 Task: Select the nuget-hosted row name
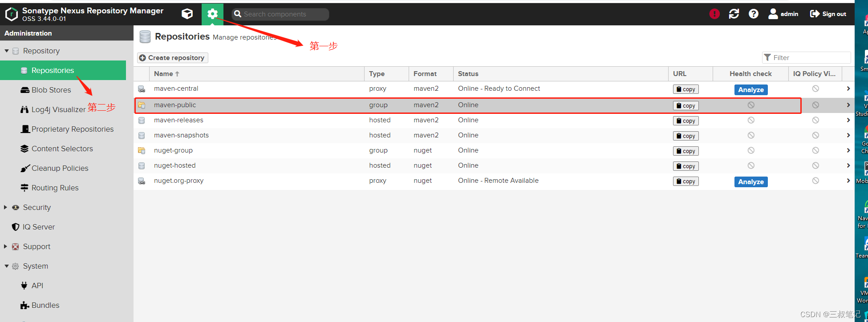click(x=175, y=165)
